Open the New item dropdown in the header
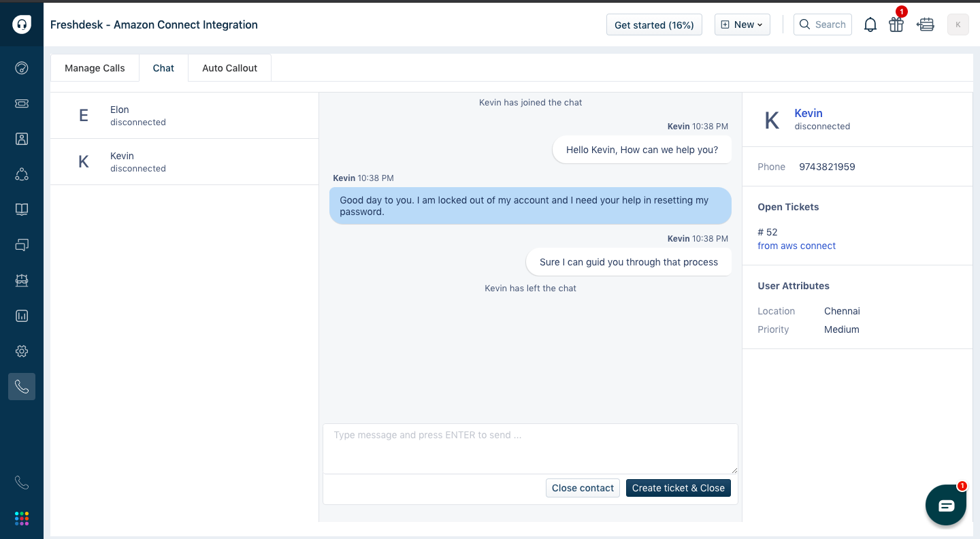The width and height of the screenshot is (980, 539). [742, 24]
